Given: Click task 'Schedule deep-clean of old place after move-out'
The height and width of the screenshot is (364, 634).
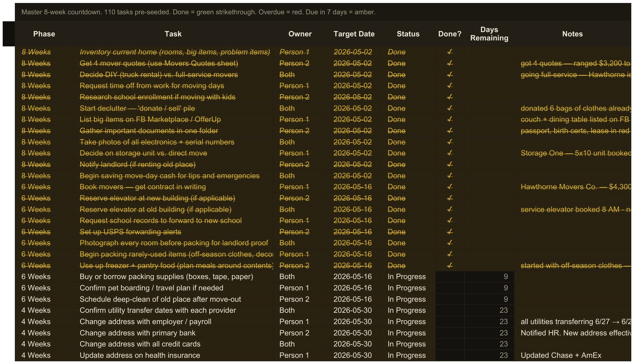Looking at the screenshot, I should point(160,299).
